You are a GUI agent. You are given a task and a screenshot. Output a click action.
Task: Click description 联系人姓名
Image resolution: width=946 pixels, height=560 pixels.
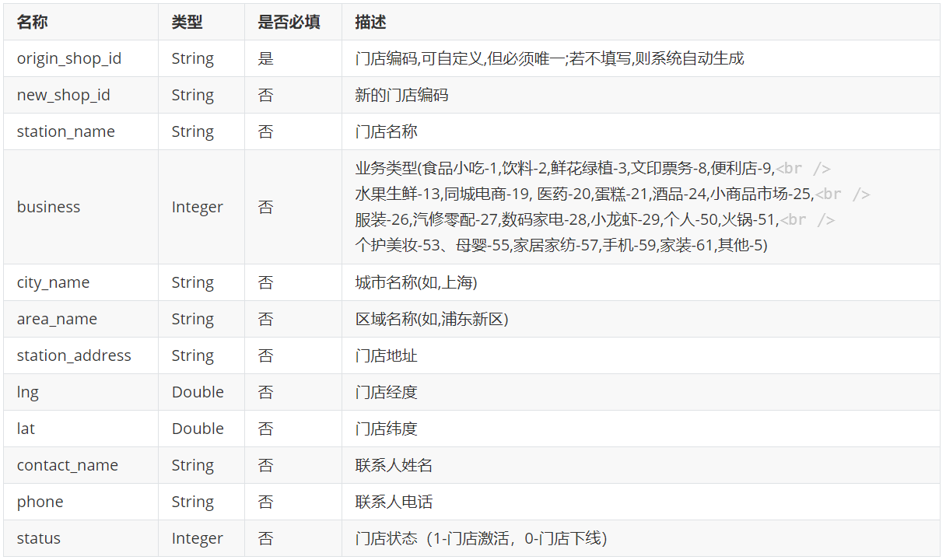pos(394,465)
